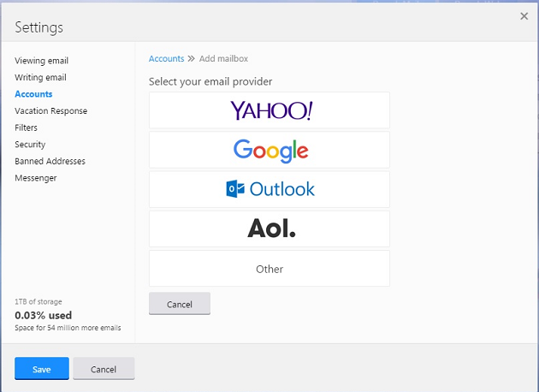
Task: Open Banned Addresses settings
Action: click(50, 161)
